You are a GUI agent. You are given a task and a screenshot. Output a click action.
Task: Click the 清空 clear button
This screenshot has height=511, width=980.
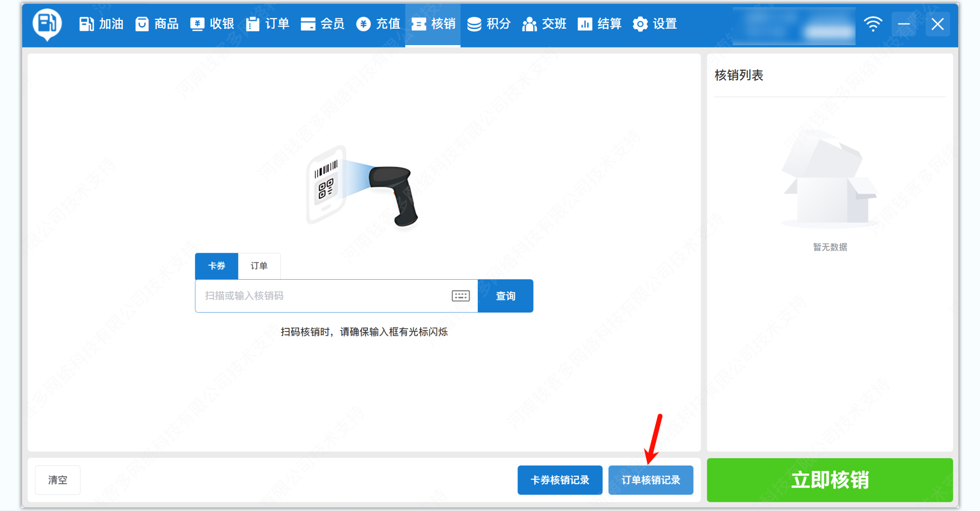click(x=57, y=480)
